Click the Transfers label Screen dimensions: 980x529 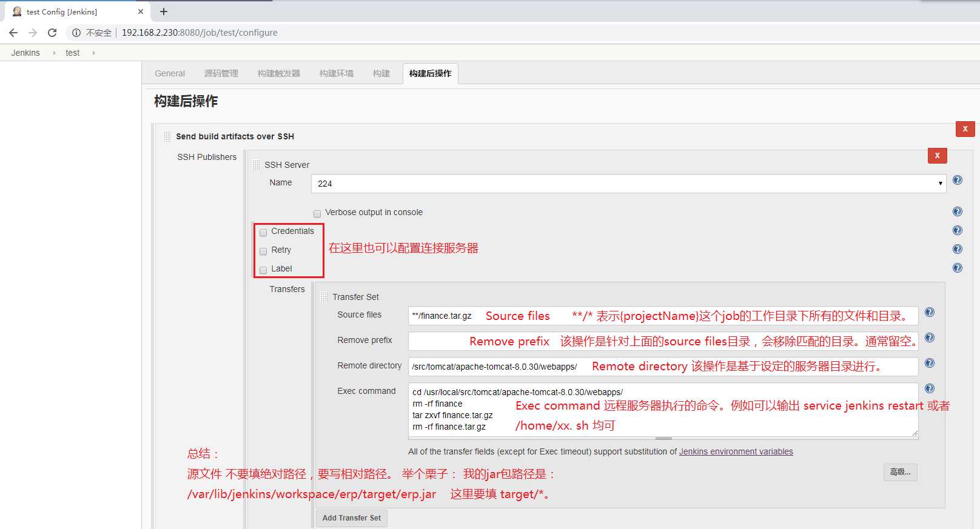(x=287, y=289)
